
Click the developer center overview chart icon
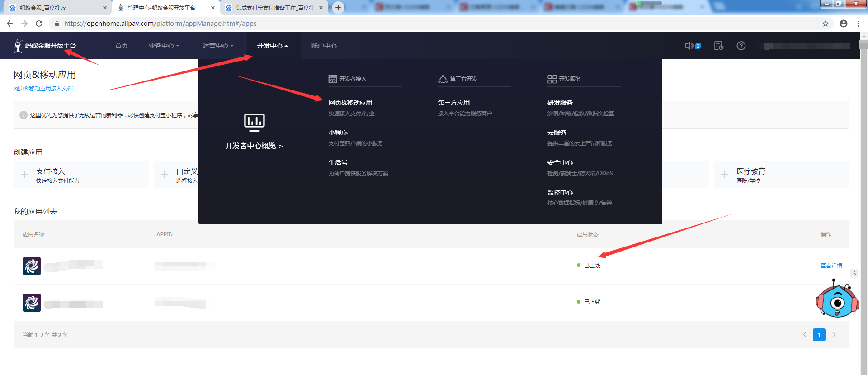coord(254,122)
